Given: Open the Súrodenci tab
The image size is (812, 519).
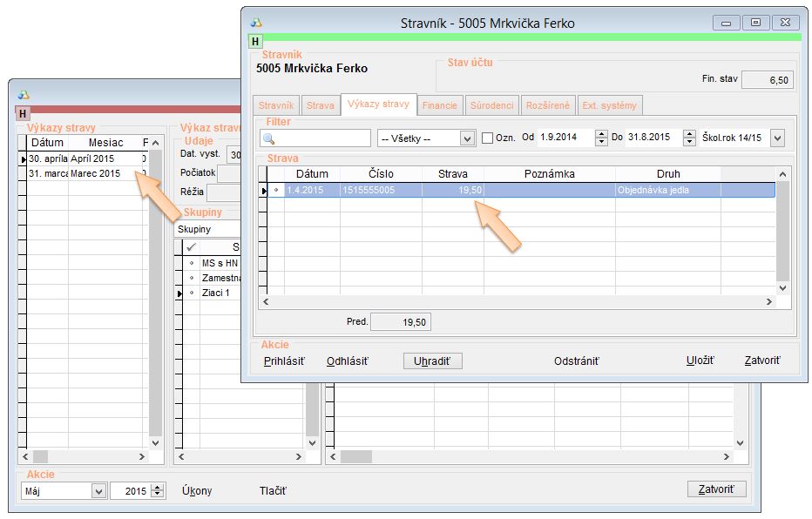Looking at the screenshot, I should pyautogui.click(x=492, y=105).
